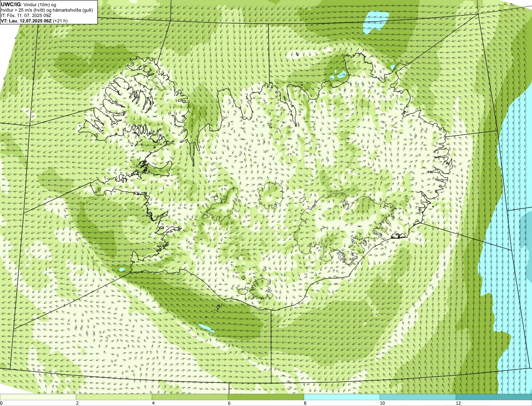Click the 'UWC/IG: Vindur (10m) og' title line
532x406 pixels.
tap(28, 4)
